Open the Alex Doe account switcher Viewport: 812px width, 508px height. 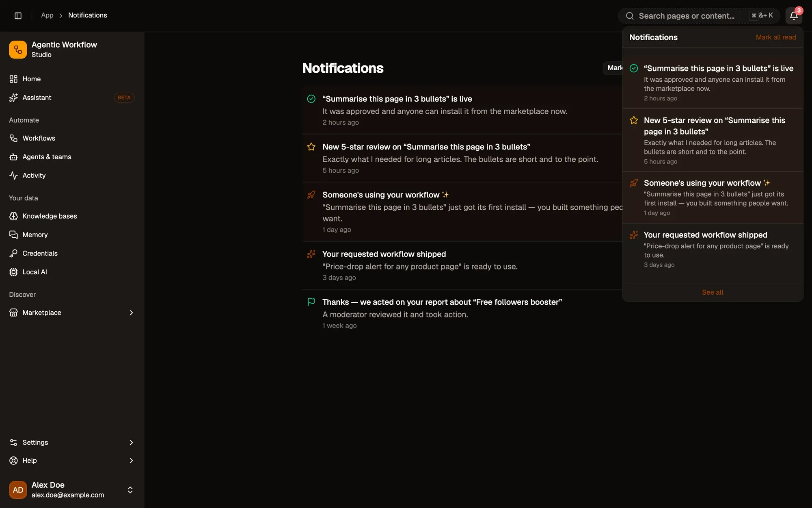(72, 490)
